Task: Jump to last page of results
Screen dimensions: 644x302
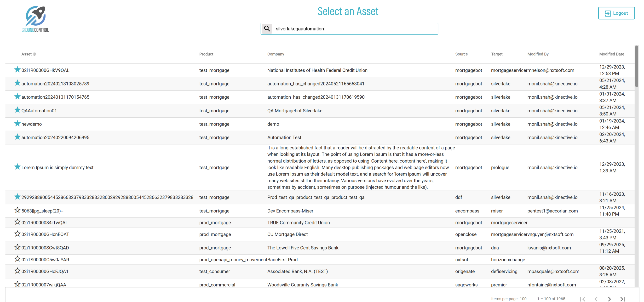Action: (x=623, y=299)
